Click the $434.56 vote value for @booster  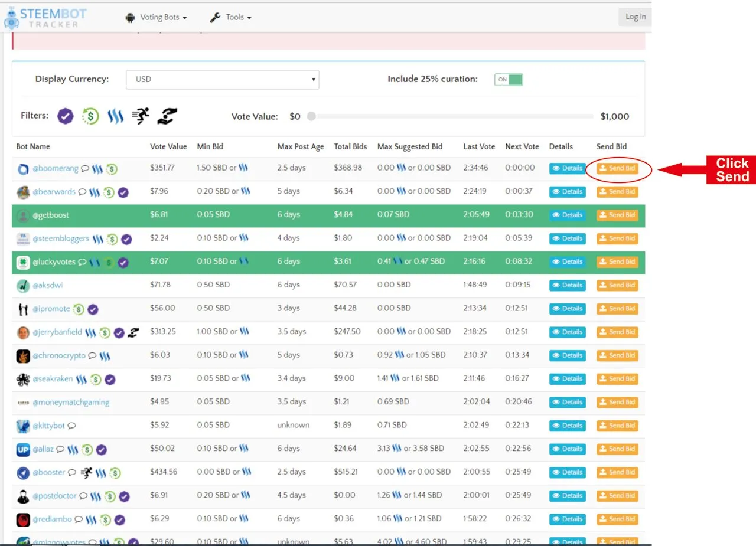coord(164,472)
